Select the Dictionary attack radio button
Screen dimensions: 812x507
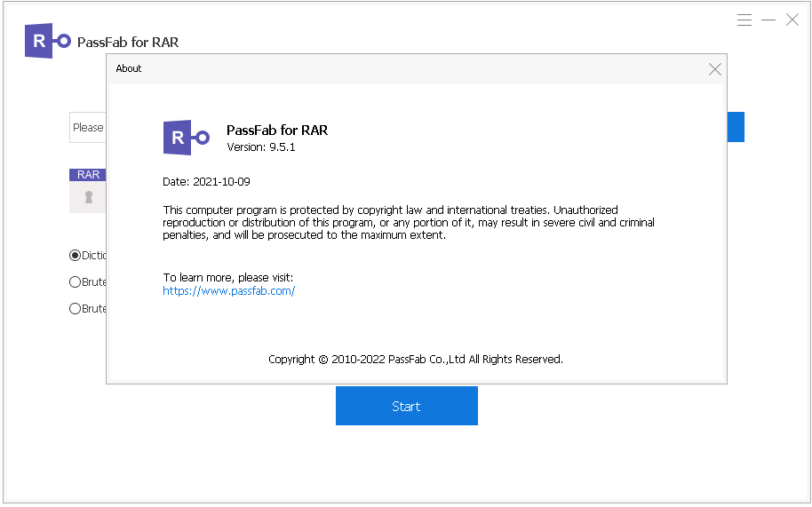pos(76,256)
